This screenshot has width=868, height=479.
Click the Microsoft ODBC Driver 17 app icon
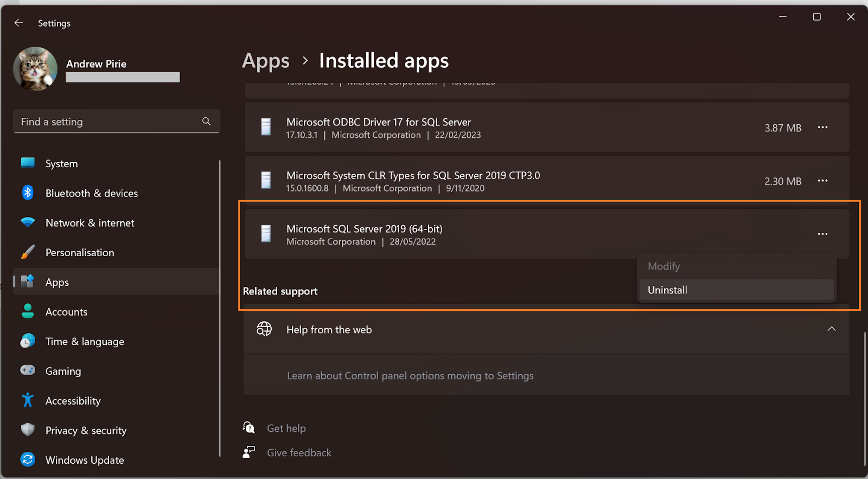pos(266,127)
